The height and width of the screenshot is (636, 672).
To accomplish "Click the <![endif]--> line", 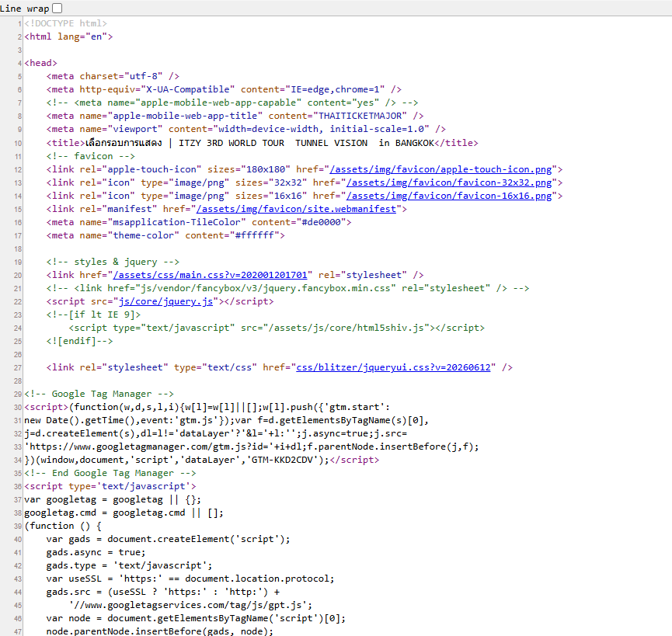I will [80, 342].
